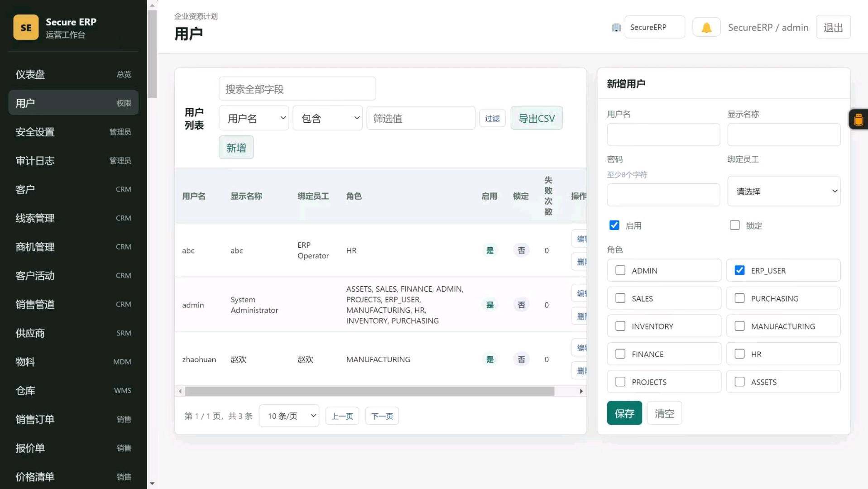Open 供应商 SRM page
The image size is (868, 489).
click(73, 333)
